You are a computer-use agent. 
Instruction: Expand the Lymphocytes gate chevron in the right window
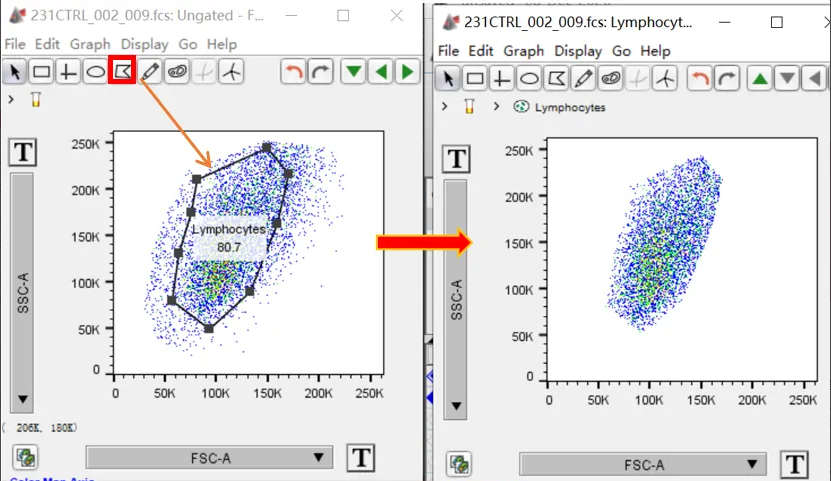[497, 106]
